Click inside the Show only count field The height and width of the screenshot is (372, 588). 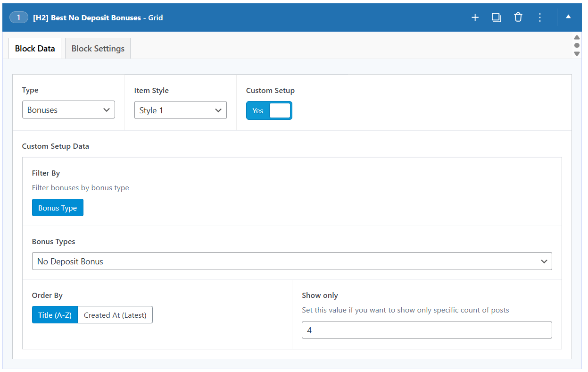[x=427, y=330]
